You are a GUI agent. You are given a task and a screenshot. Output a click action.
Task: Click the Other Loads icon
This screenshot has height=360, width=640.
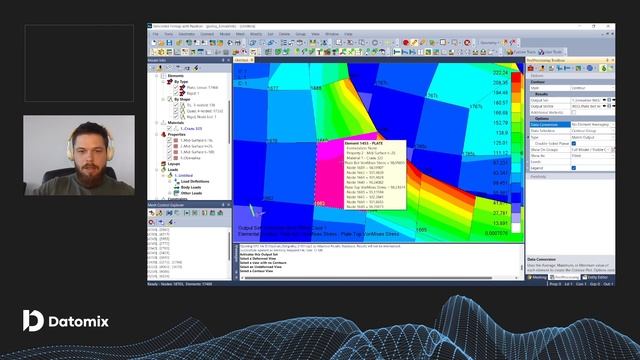click(x=177, y=193)
